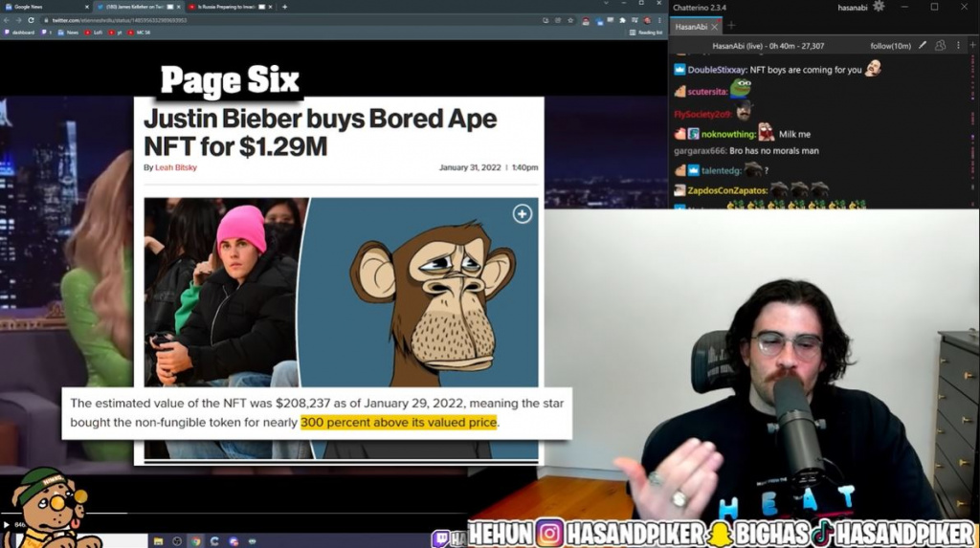Click the follow(10m) chat mode label
The height and width of the screenshot is (548, 980).
click(890, 46)
